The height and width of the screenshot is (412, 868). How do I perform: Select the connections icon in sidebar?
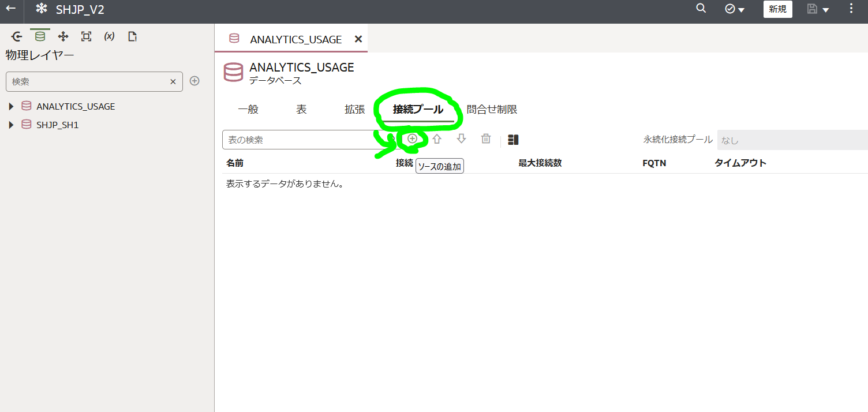pyautogui.click(x=17, y=37)
